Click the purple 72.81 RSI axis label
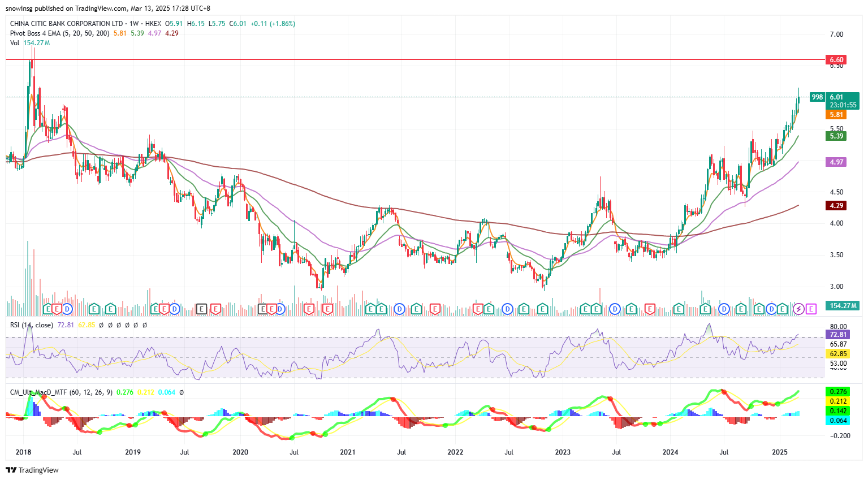This screenshot has height=480, width=868. click(x=837, y=335)
